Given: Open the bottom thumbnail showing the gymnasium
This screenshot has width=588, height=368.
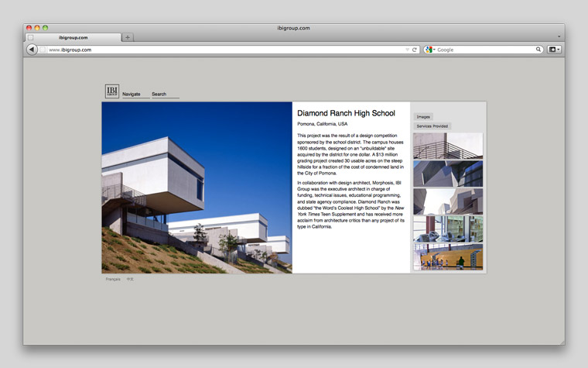Looking at the screenshot, I should click(x=447, y=257).
